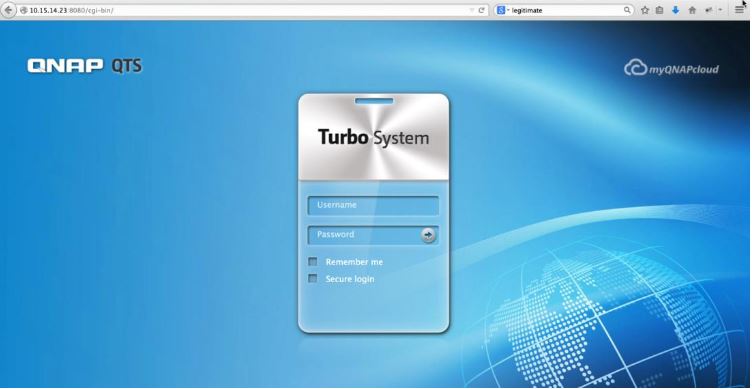
Task: Expand the URL history dropdown arrow
Action: (472, 10)
